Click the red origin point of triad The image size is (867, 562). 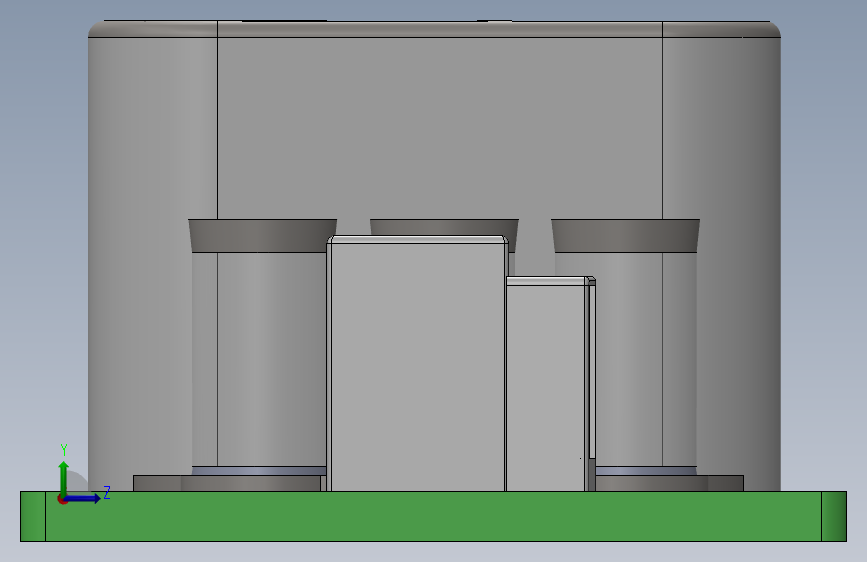click(x=62, y=499)
